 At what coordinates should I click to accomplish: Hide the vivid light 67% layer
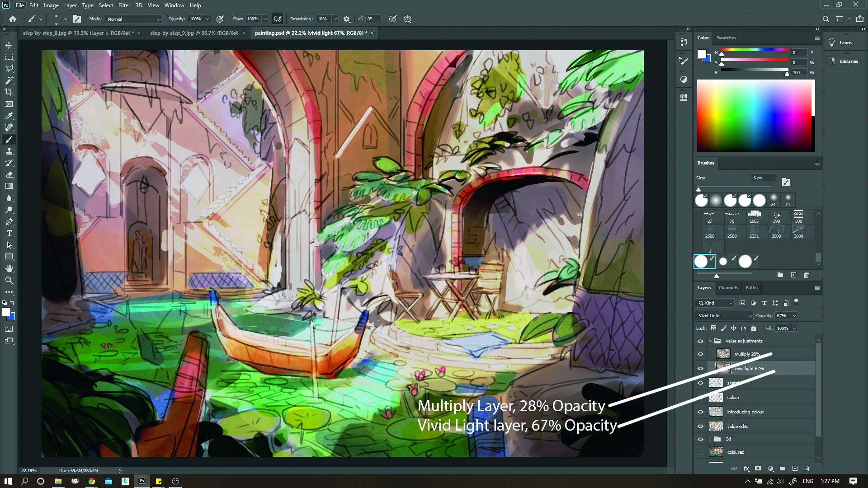[700, 369]
